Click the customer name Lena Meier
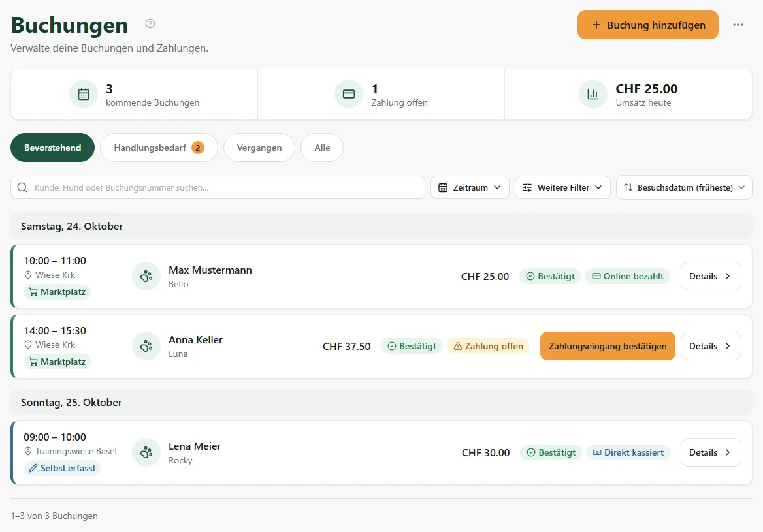The width and height of the screenshot is (763, 532). click(x=195, y=446)
